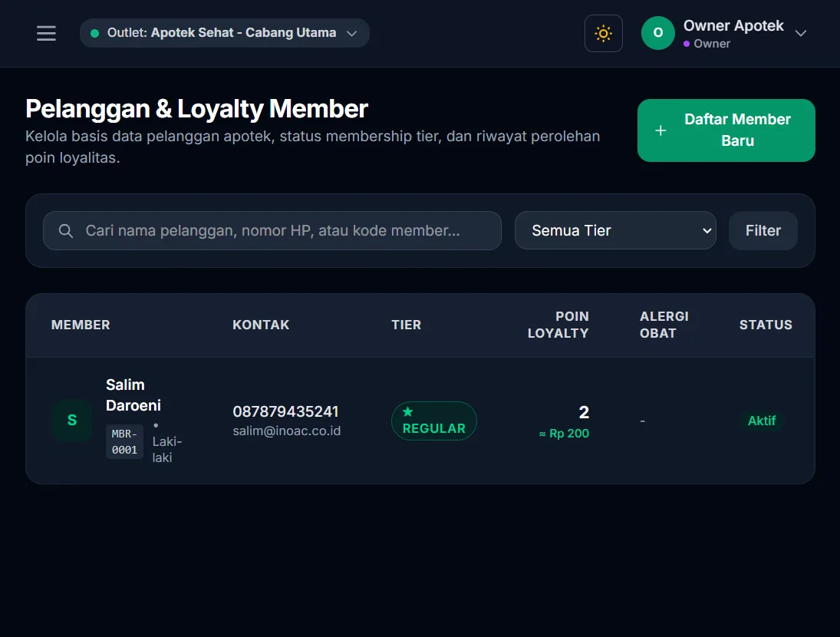Click Daftar Member Baru button
Image resolution: width=840 pixels, height=637 pixels.
(726, 130)
